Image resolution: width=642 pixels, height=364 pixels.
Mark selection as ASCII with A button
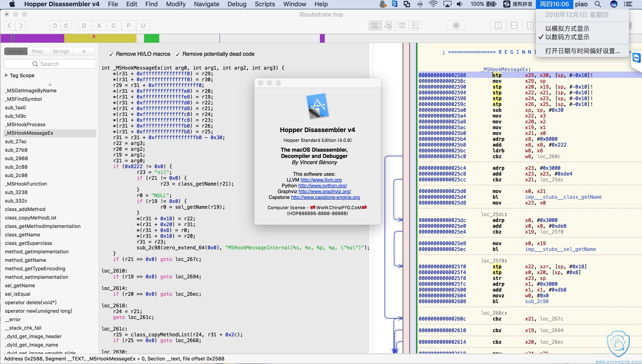(99, 25)
